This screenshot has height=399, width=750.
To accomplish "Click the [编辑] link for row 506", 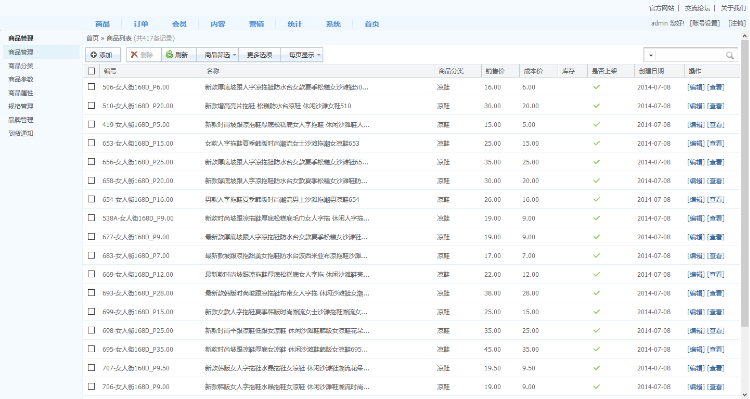I will coord(696,87).
